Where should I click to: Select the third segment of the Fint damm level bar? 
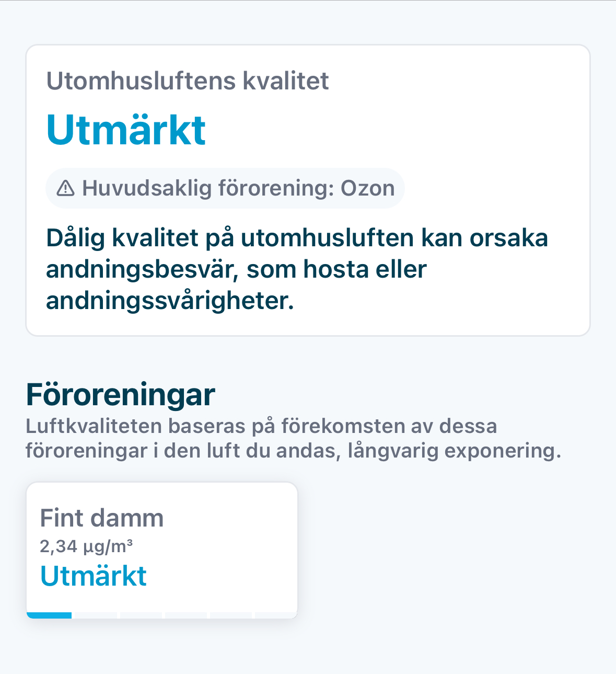(x=141, y=615)
